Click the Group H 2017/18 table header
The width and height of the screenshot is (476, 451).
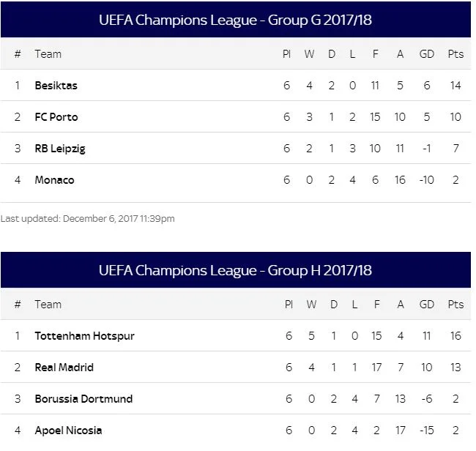pos(235,270)
